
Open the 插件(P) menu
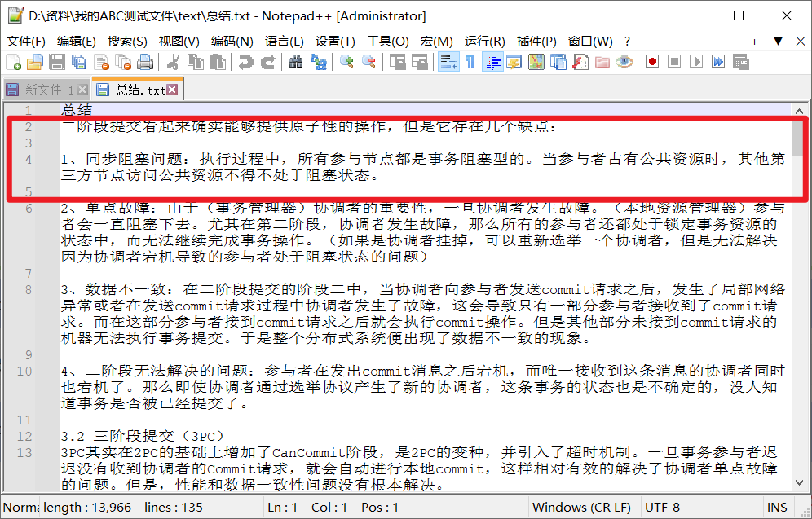click(536, 42)
